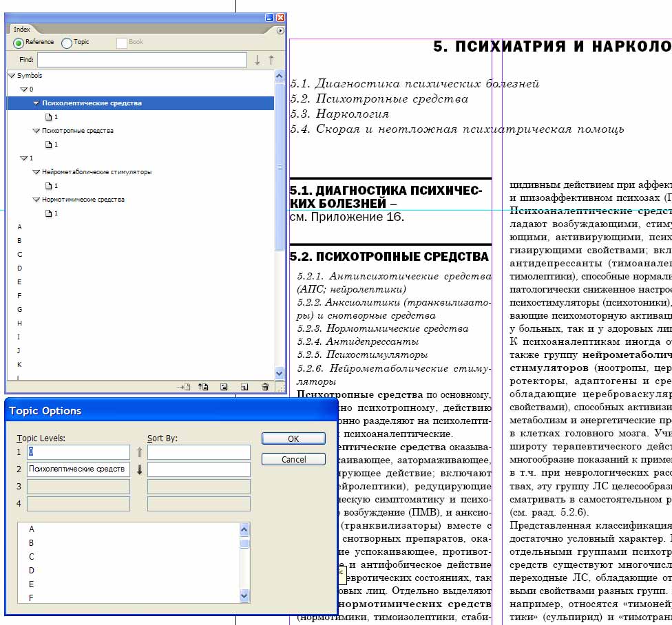672x625 pixels.
Task: Click Topic Level 1 input field
Action: click(x=78, y=452)
